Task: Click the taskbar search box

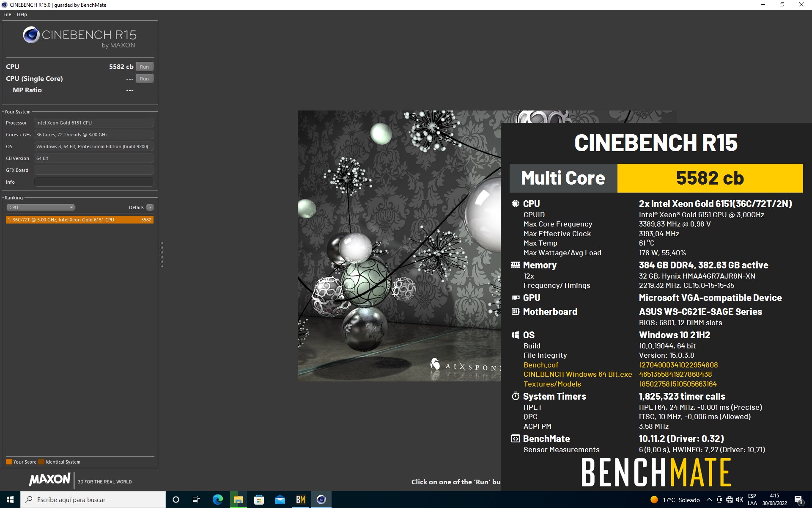Action: click(x=93, y=500)
